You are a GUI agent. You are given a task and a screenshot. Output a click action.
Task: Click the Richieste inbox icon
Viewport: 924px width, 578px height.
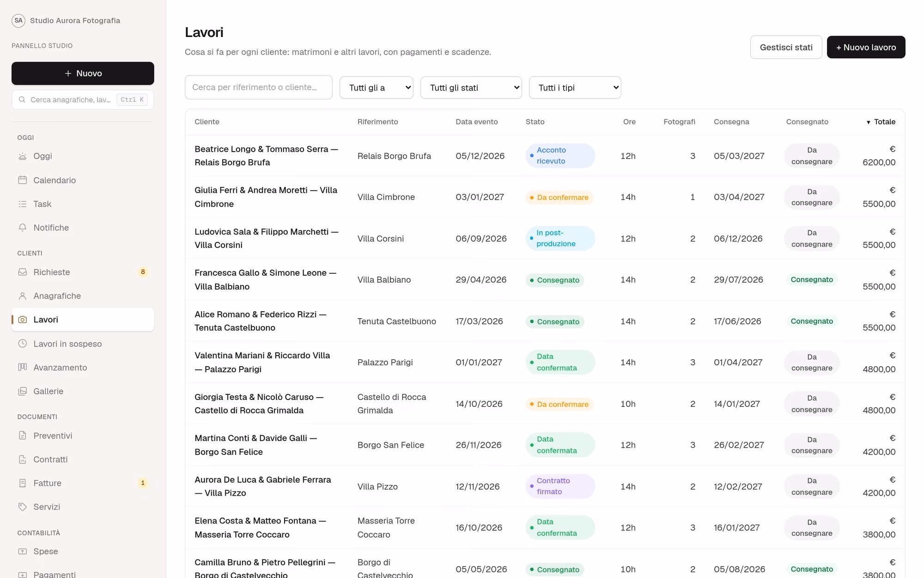click(x=22, y=272)
